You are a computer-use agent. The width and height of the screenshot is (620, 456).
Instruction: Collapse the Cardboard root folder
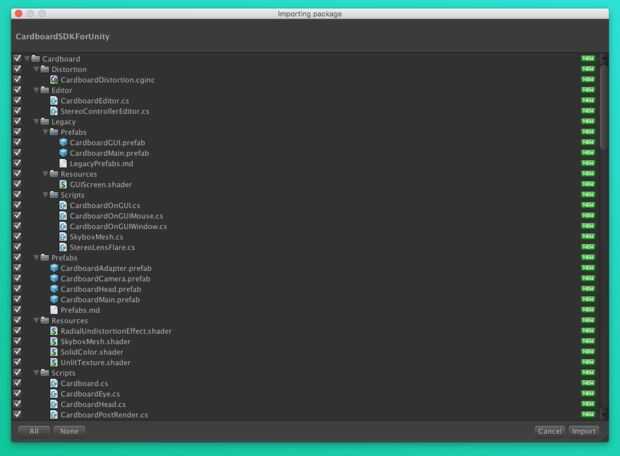tap(27, 59)
